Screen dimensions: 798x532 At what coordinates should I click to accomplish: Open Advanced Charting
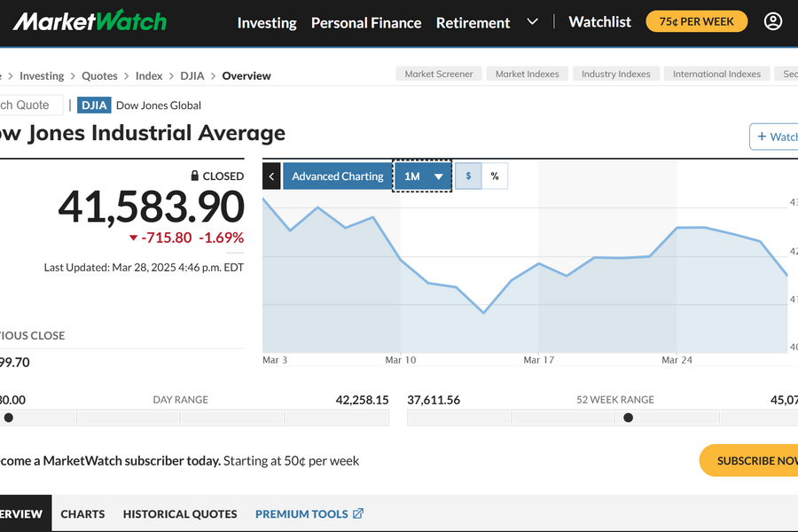tap(338, 176)
